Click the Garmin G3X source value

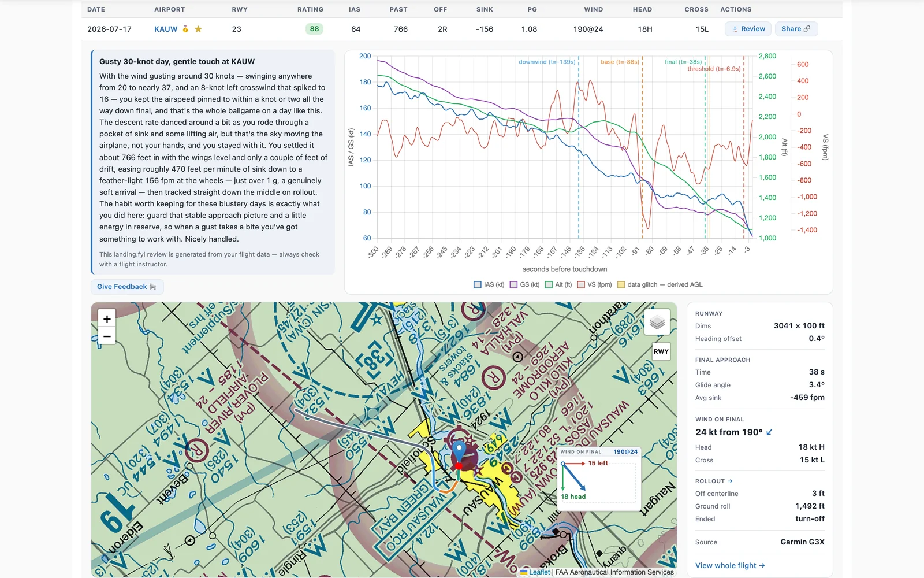[802, 542]
